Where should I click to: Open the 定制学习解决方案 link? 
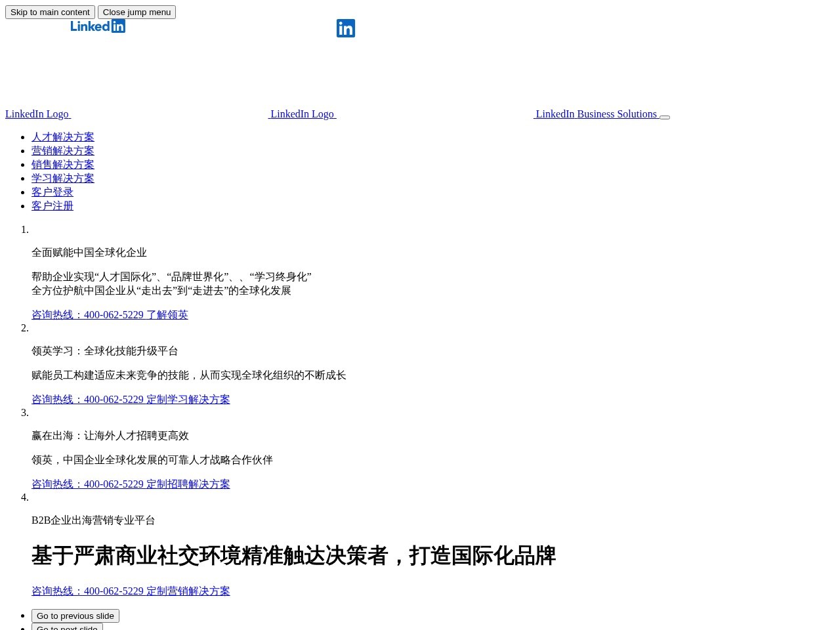click(188, 400)
